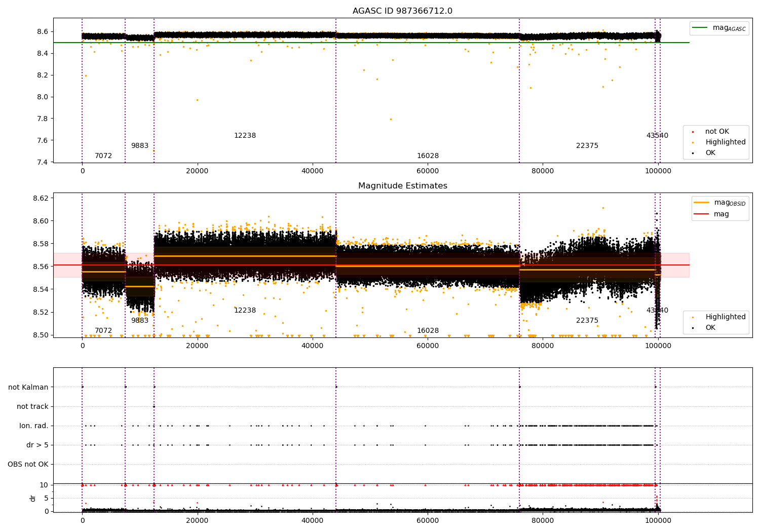Click the lowest orange outlier near magnitude 7.8
This screenshot has height=532, width=760.
(390, 119)
